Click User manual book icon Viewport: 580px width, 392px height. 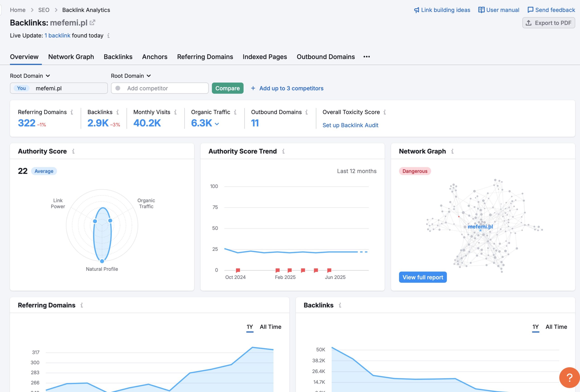(481, 10)
